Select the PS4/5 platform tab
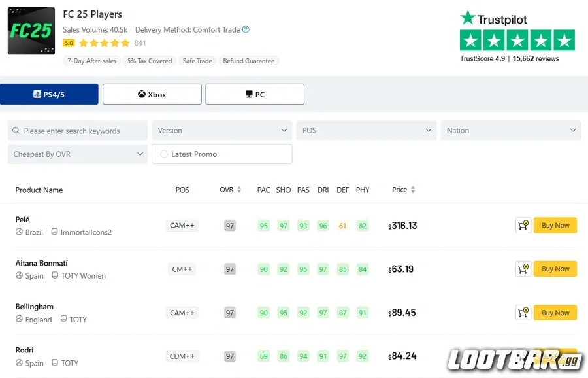 click(49, 94)
